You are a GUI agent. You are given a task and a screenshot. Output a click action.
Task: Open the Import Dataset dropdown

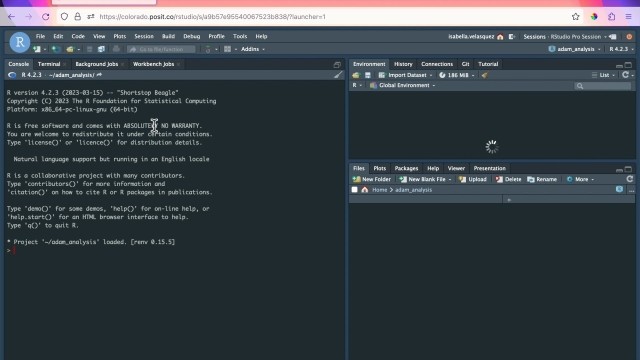(405, 75)
